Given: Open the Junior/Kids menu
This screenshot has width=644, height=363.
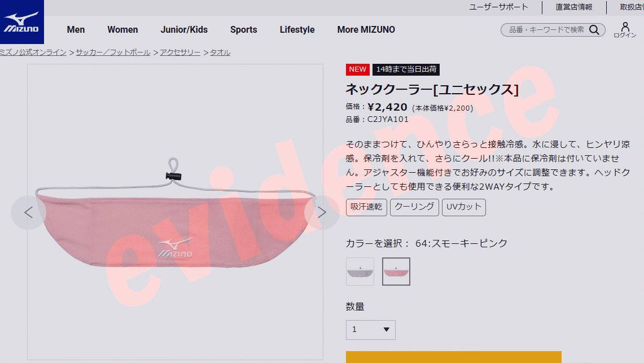Looking at the screenshot, I should pyautogui.click(x=184, y=29).
